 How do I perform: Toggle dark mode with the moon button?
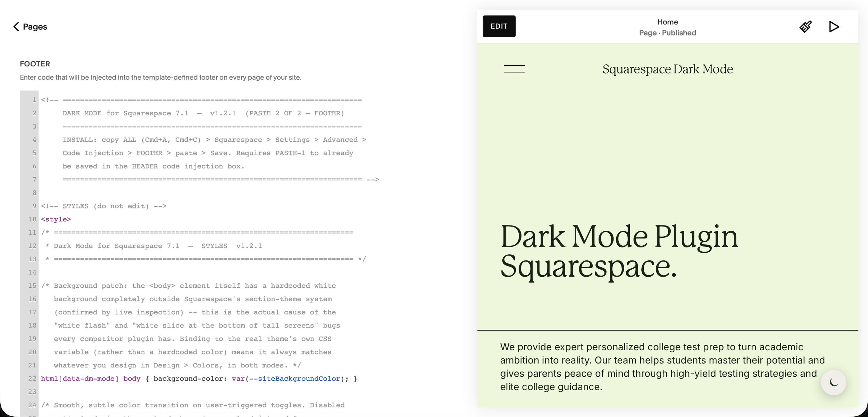coord(834,383)
